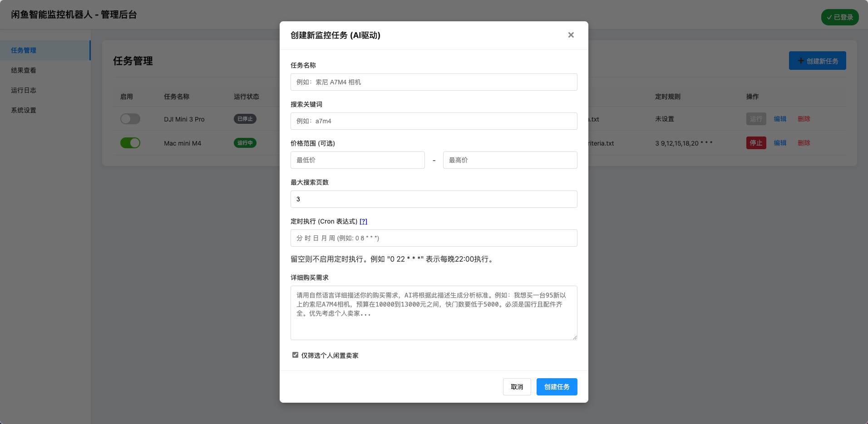The width and height of the screenshot is (868, 424).
Task: Click the 最大搜索页数 number field
Action: (434, 199)
